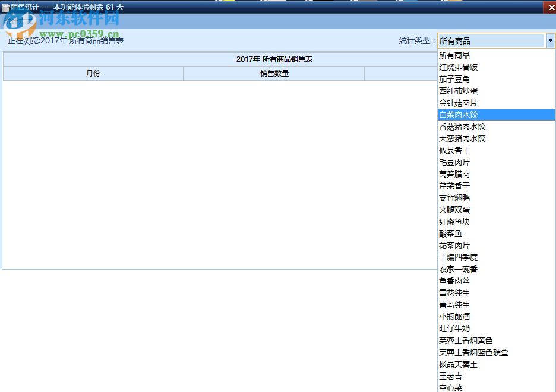Viewport: 556px width, 392px height.
Task: Pick 王老吉 from the list
Action: (497, 376)
